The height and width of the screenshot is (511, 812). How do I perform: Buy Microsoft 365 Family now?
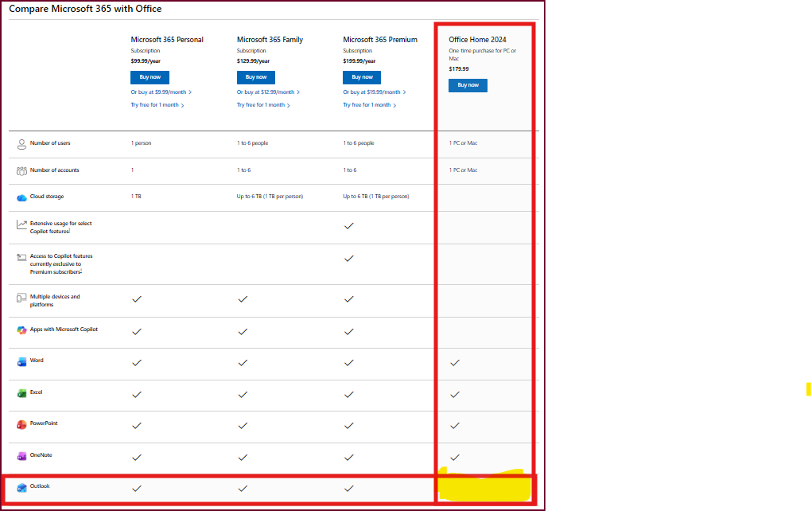tap(256, 77)
